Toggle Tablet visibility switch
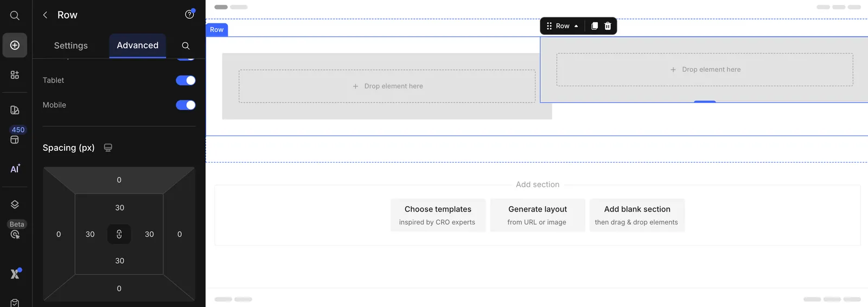Screen dimensions: 868x307 [186, 80]
